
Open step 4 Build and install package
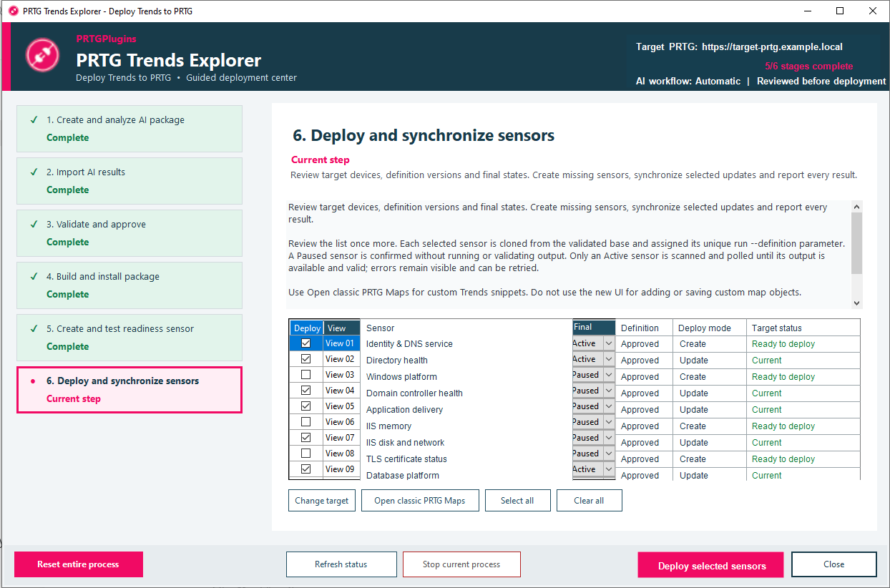(x=129, y=285)
